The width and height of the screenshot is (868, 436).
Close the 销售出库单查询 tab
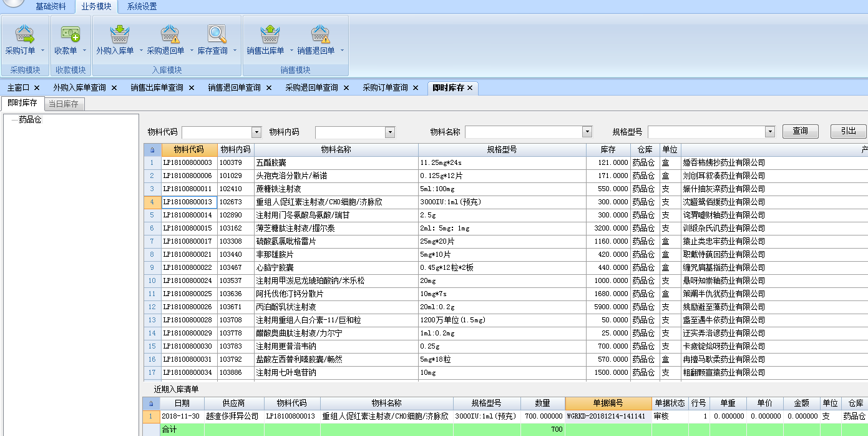192,88
